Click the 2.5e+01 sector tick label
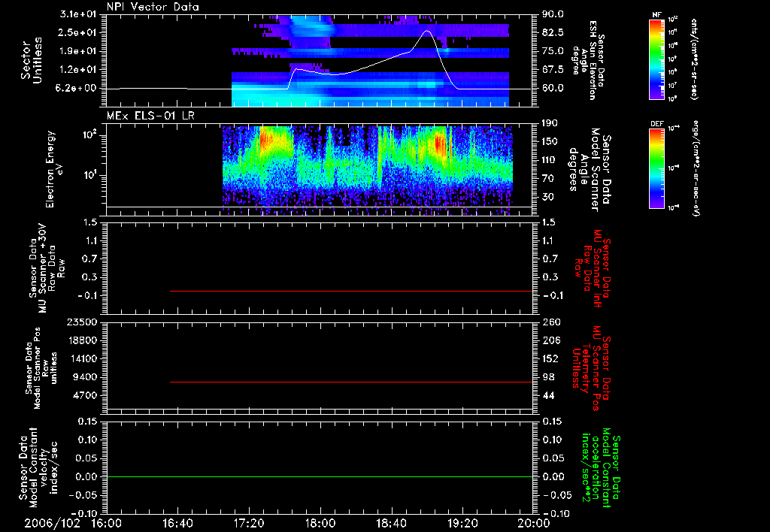770x532 pixels. click(x=78, y=32)
